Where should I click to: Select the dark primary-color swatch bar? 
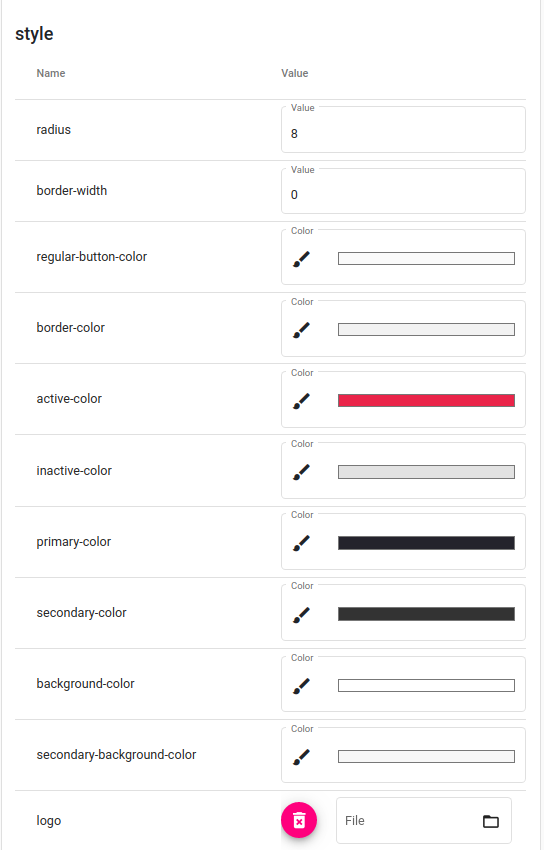[426, 543]
